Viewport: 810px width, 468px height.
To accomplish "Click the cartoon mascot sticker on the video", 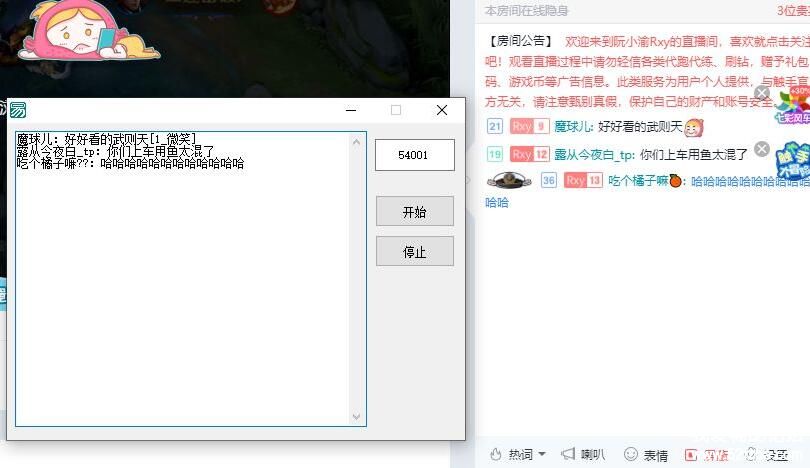I will [x=87, y=30].
